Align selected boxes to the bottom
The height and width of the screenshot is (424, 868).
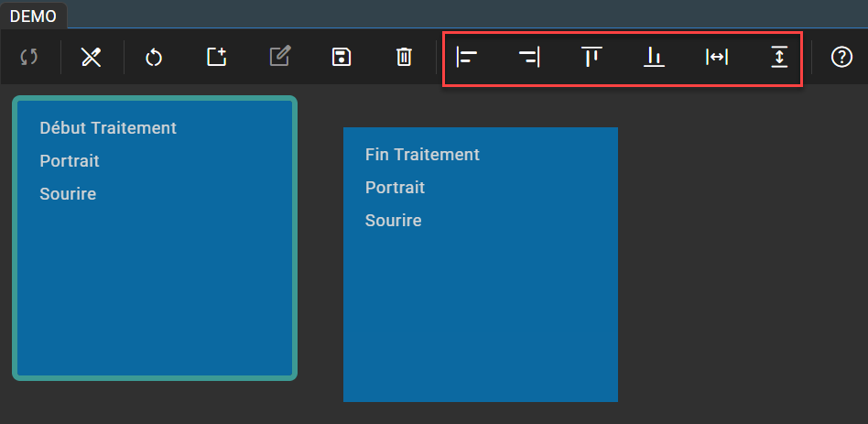pos(654,57)
